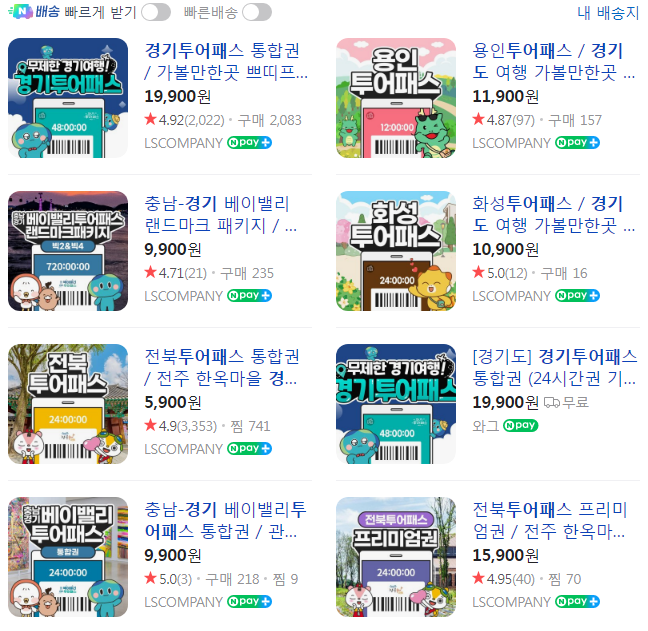The height and width of the screenshot is (631, 648).
Task: Open the 내 배송지 link
Action: pyautogui.click(x=608, y=12)
